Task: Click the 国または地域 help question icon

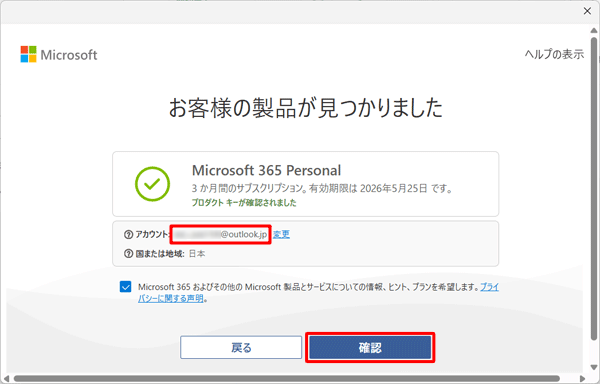Action: [x=129, y=254]
